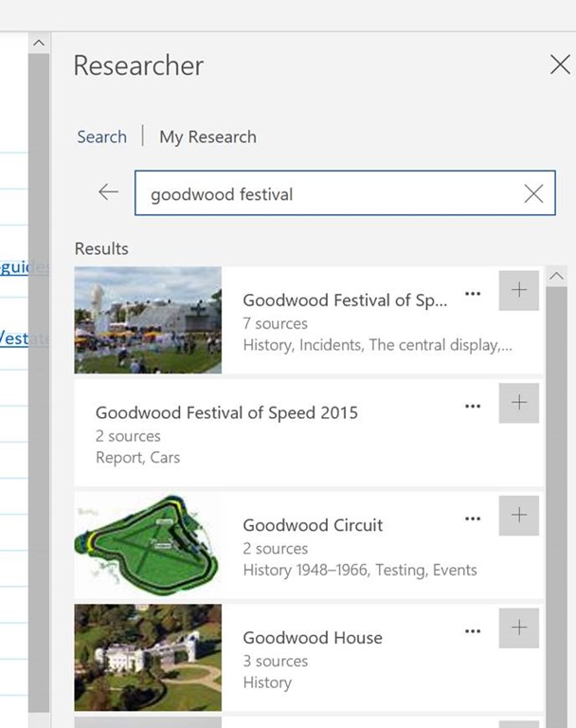Click the Researcher pane title
The image size is (576, 728).
[138, 65]
